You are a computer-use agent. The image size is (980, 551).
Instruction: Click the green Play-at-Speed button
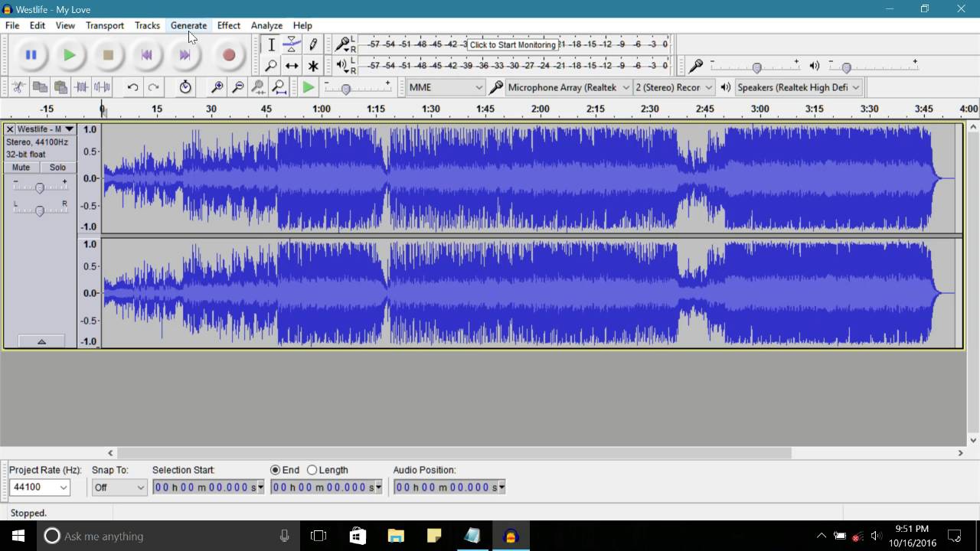tap(309, 87)
